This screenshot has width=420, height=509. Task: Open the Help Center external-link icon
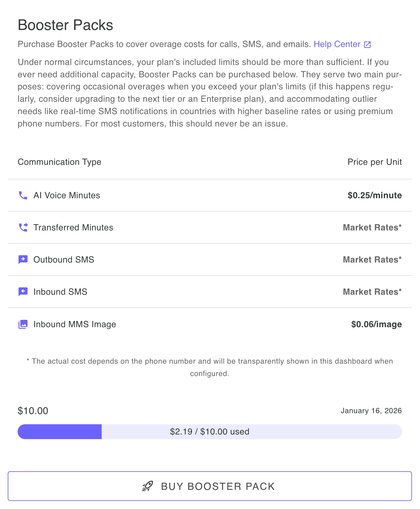coord(367,44)
